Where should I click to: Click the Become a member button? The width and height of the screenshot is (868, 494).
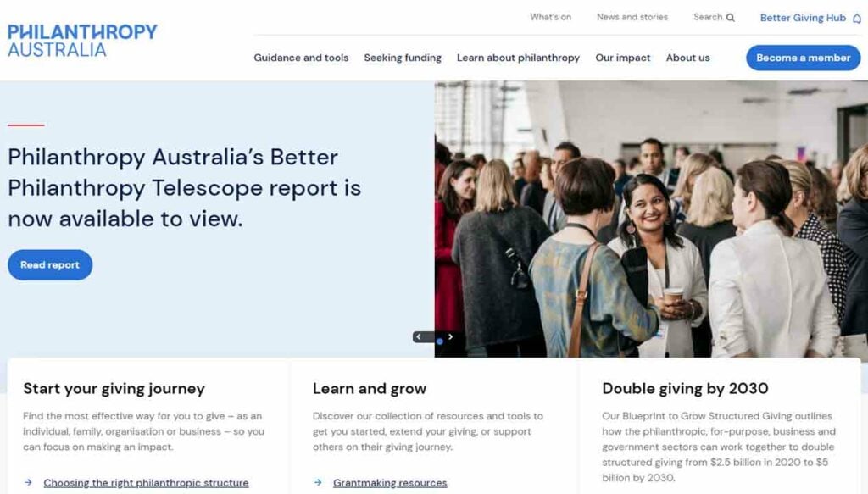click(804, 58)
